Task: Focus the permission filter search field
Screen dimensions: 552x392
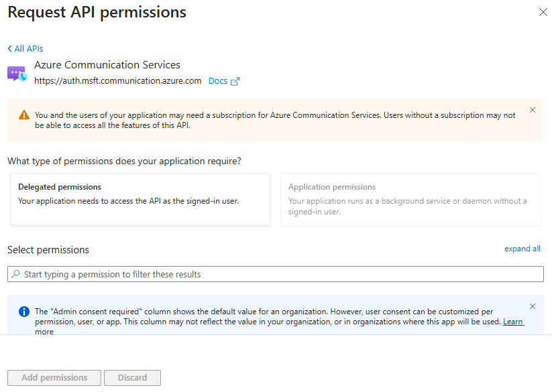Action: coord(282,274)
